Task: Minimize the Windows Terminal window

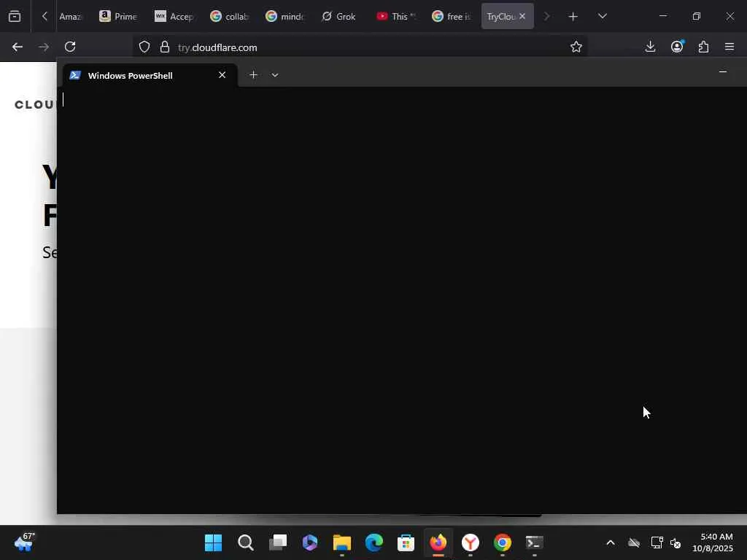Action: point(723,72)
